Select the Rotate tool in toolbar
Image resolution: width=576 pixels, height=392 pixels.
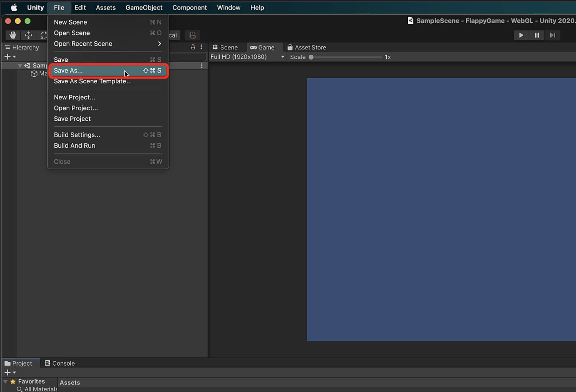coord(43,35)
